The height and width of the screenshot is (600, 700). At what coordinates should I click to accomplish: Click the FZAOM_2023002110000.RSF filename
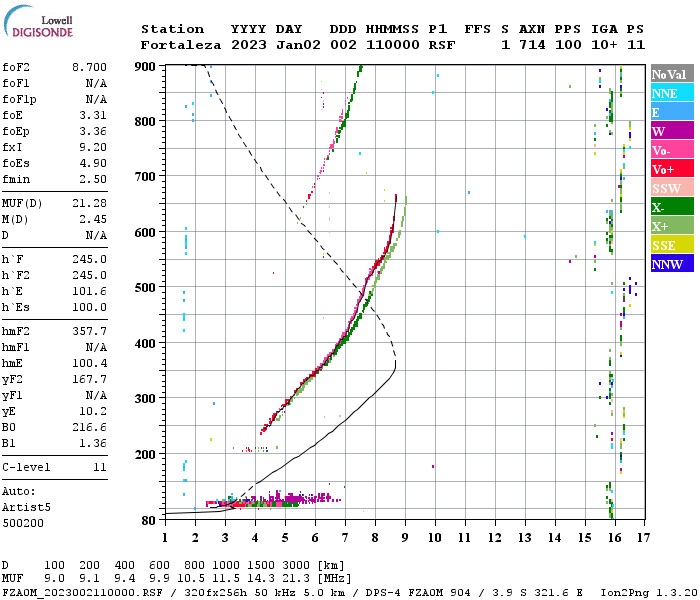(x=83, y=593)
